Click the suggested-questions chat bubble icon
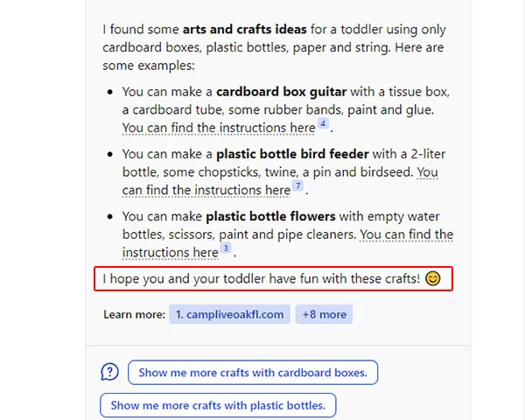The height and width of the screenshot is (420, 525). point(110,372)
